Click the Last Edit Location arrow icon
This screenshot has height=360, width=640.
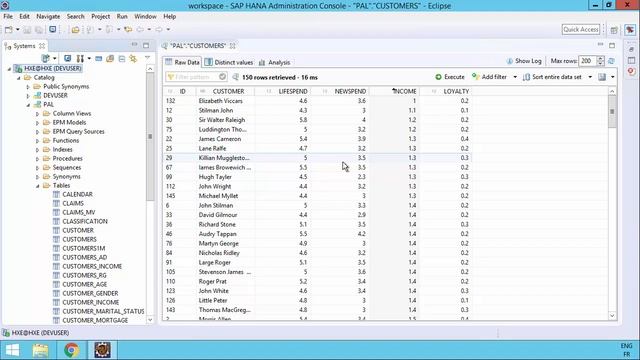[x=128, y=29]
